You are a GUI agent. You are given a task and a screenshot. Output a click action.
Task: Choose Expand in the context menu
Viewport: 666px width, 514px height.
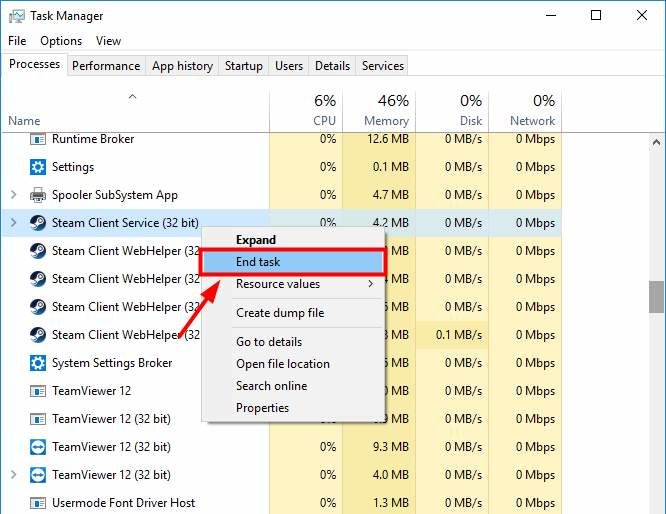(293, 240)
